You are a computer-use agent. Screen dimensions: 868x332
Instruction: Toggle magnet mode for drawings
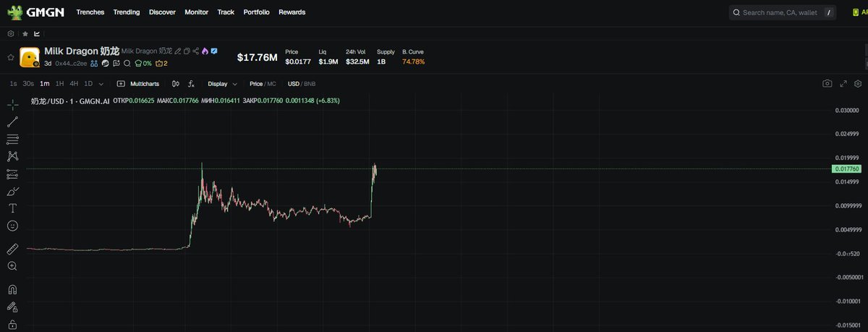pos(12,289)
